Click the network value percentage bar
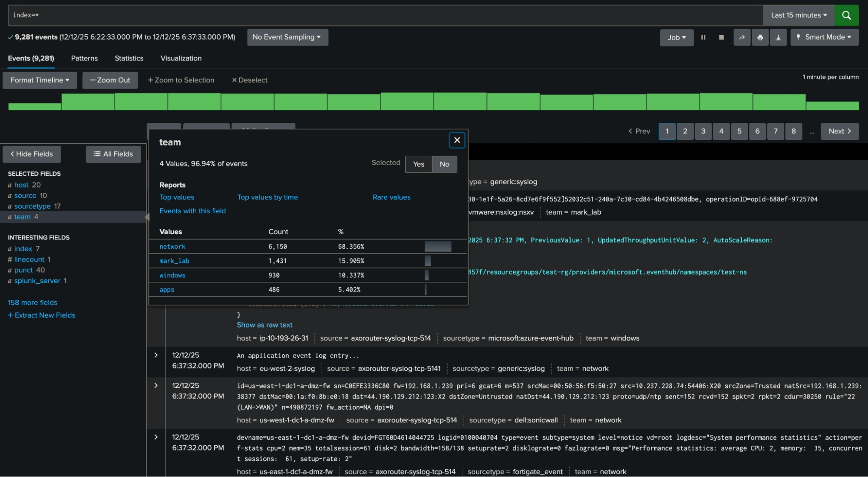 438,247
